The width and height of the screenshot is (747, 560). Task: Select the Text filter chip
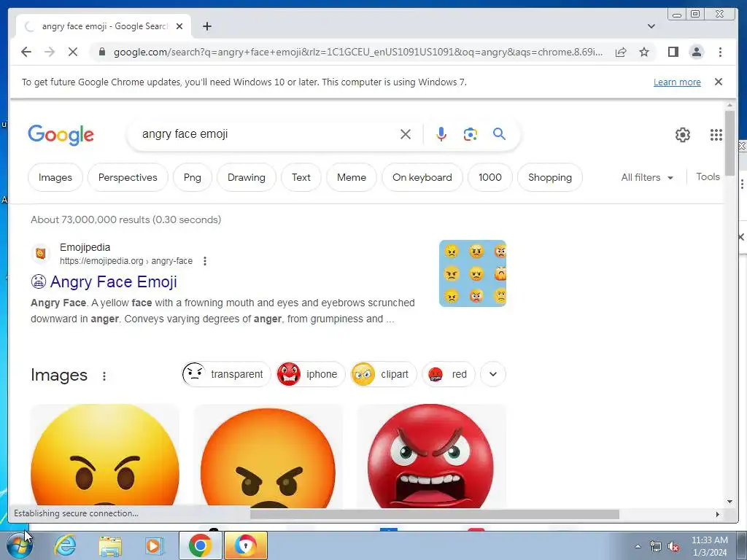tap(301, 177)
